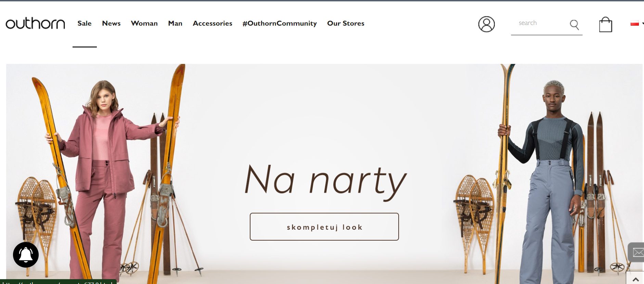The image size is (644, 284).
Task: Select the Woman category menu
Action: point(144,23)
